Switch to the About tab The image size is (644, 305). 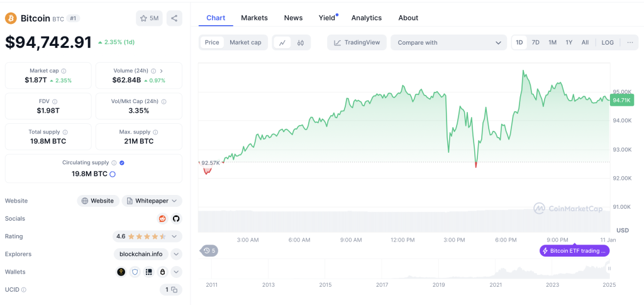[x=408, y=18]
